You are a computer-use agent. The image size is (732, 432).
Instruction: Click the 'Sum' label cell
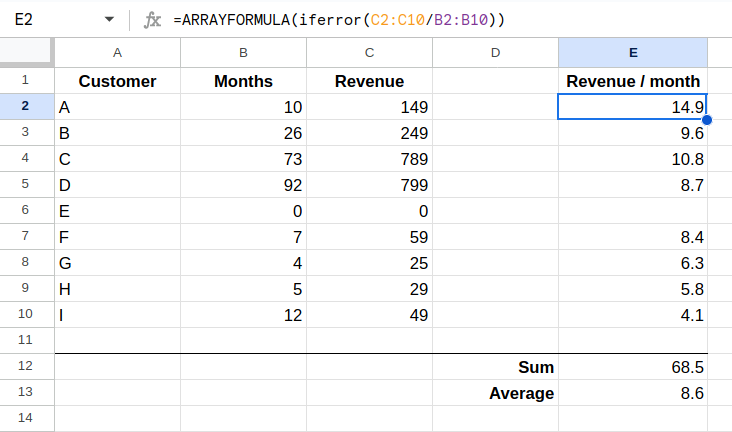[x=496, y=367]
